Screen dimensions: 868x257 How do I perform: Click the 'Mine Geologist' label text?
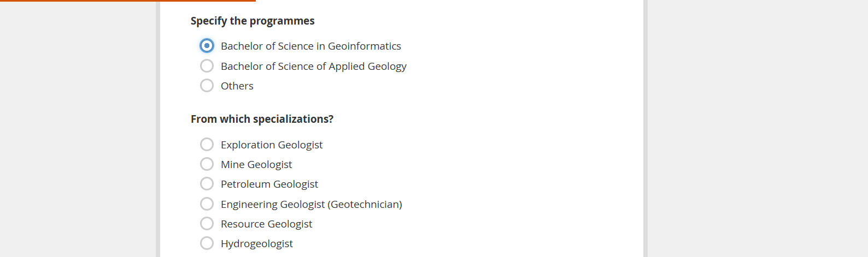pos(256,165)
